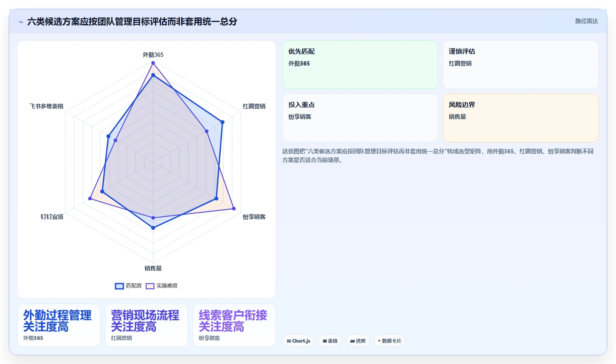Click 纷享销客 text in the 投入重点 card
Image resolution: width=616 pixels, height=364 pixels.
(300, 117)
